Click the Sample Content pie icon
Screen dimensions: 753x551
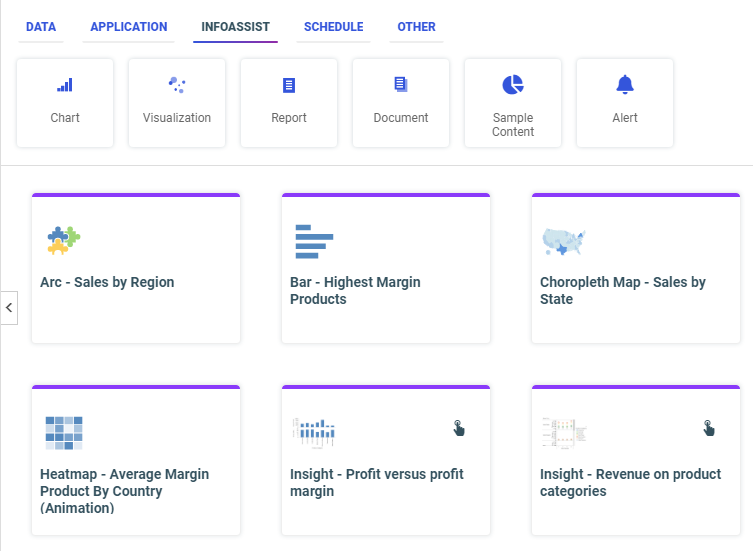[513, 86]
